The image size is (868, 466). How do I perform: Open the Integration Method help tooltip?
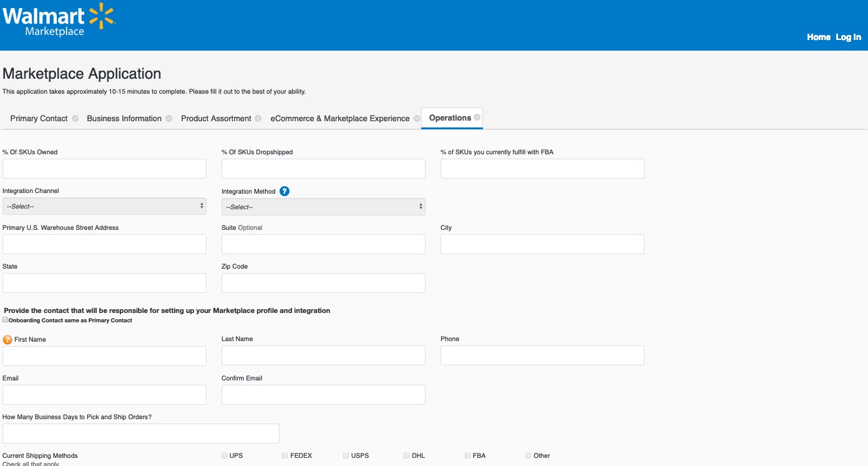pos(285,191)
